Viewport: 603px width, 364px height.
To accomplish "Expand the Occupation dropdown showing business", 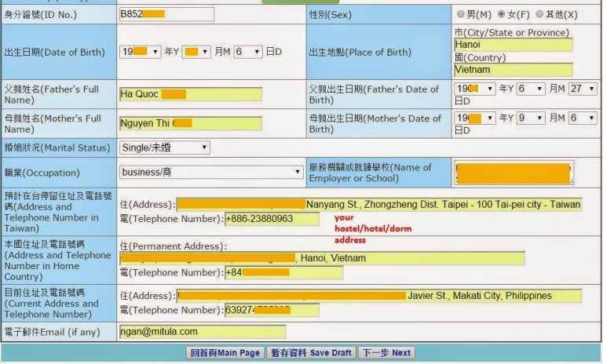I will coord(211,172).
